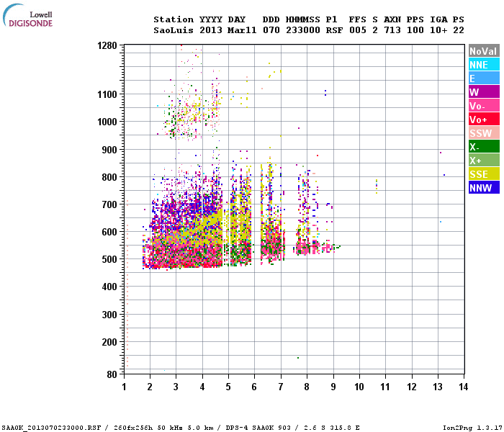Click the 1000 km y-axis label
This screenshot has width=504, height=432.
point(107,122)
